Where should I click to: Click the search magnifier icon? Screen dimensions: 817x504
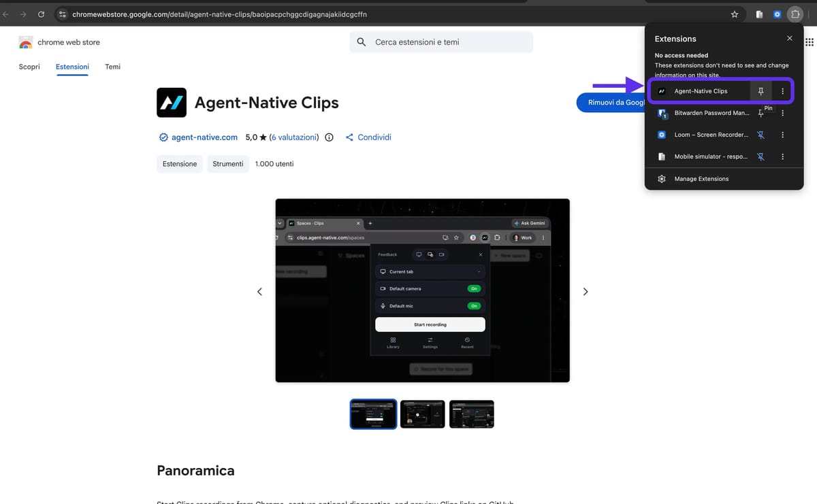click(362, 42)
